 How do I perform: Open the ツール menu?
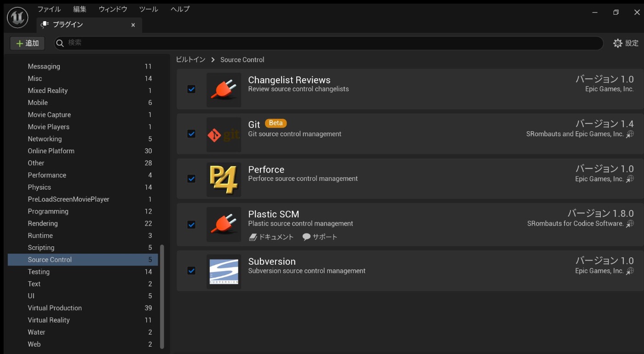tap(148, 9)
